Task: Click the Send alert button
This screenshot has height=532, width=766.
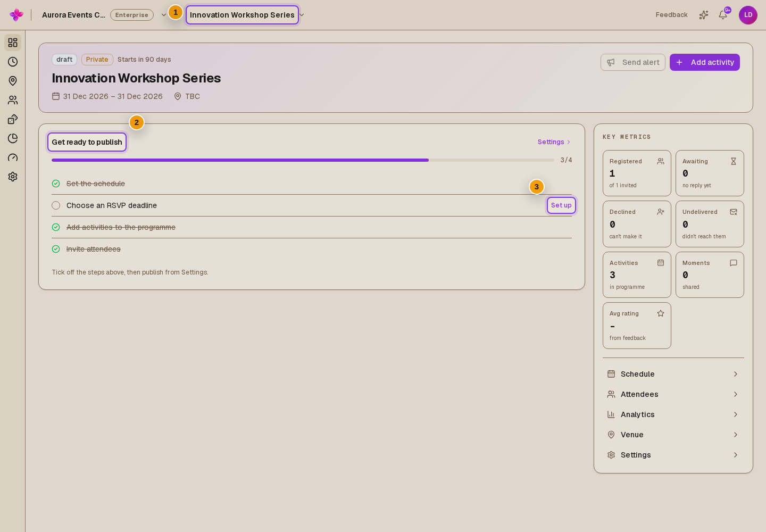Action: (633, 62)
